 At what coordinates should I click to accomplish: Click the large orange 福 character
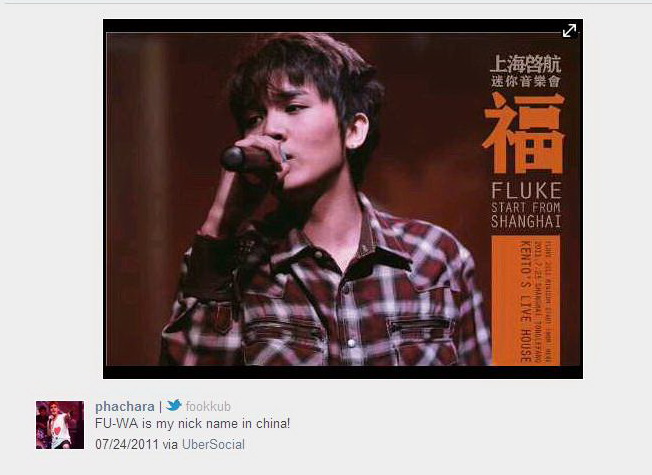tap(525, 133)
